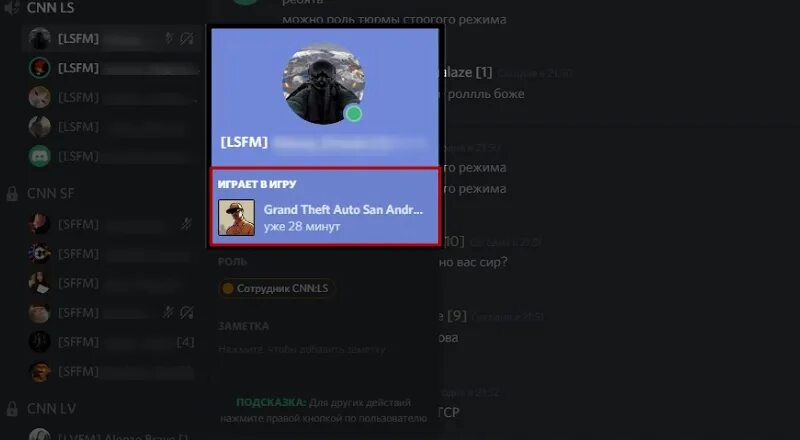The height and width of the screenshot is (440, 800).
Task: Click the green online status indicator
Action: coord(354,113)
